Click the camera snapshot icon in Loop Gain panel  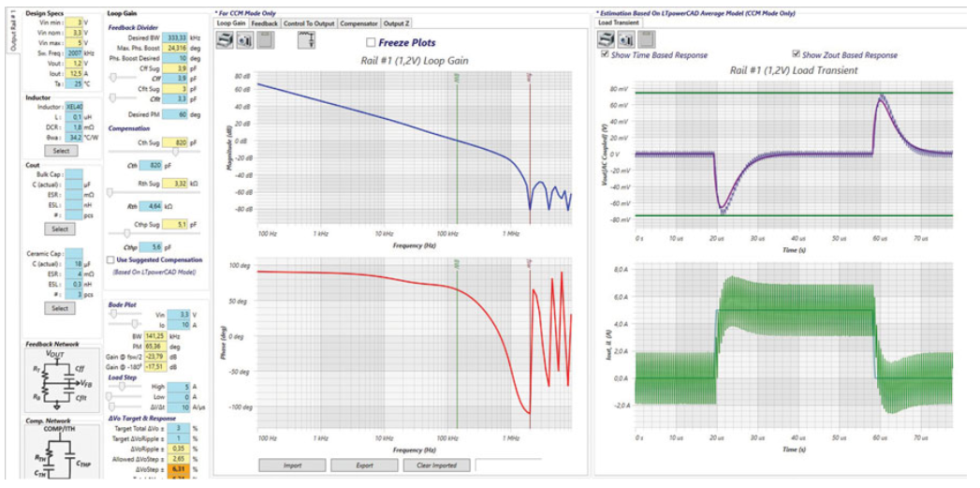(x=245, y=38)
